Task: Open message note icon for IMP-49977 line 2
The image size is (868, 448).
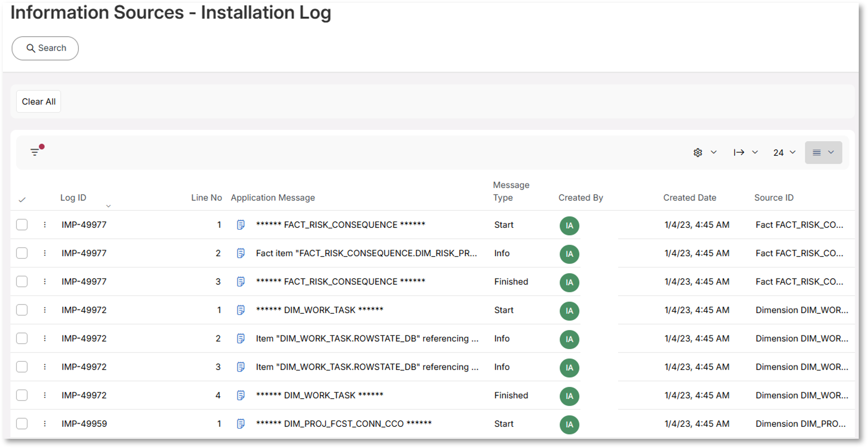Action: (241, 253)
